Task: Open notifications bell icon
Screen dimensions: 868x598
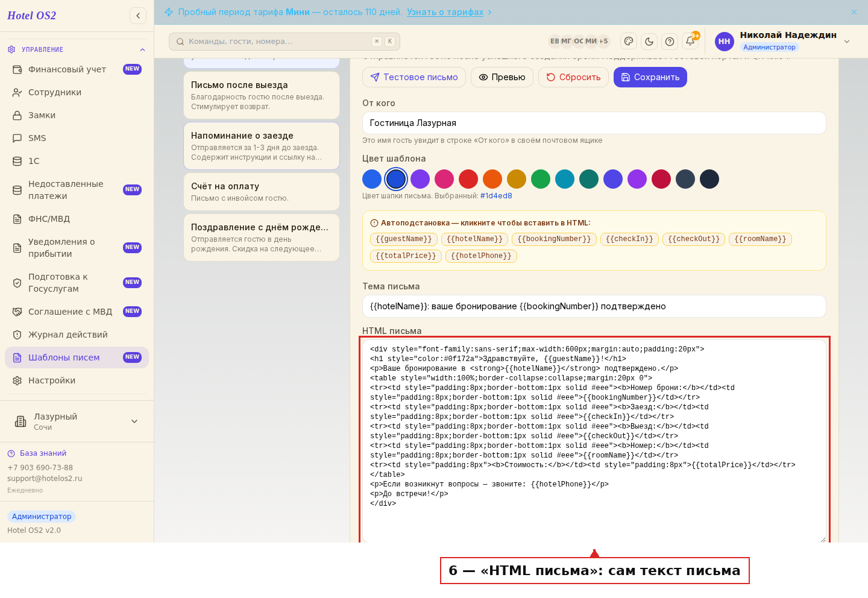Action: [690, 41]
